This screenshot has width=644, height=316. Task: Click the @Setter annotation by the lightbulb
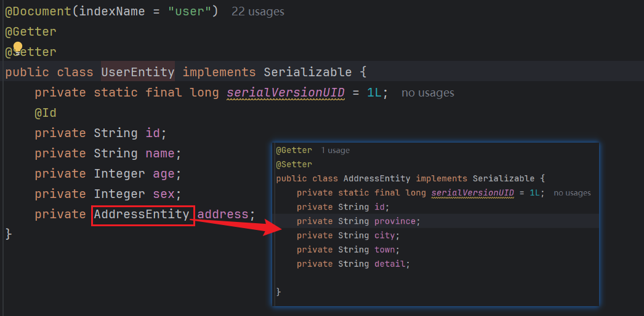(30, 52)
